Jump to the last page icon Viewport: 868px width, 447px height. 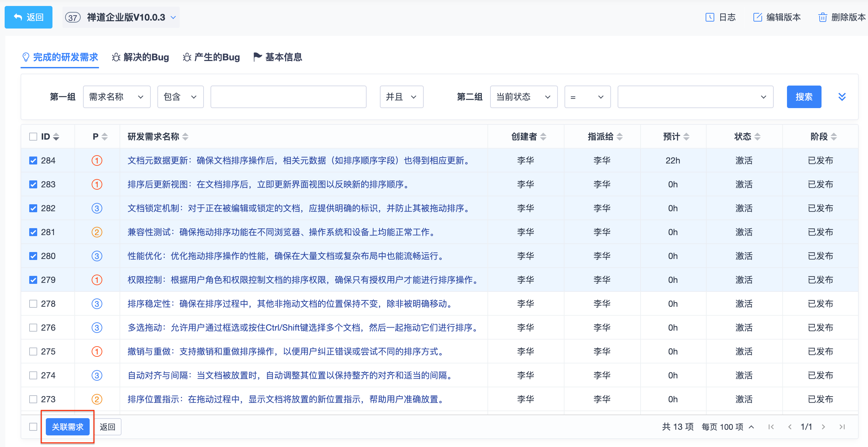(842, 427)
